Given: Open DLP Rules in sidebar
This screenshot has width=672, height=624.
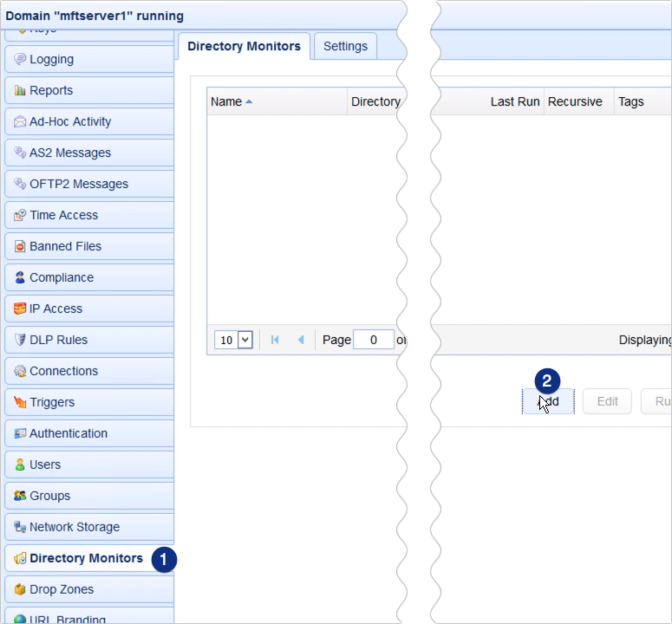Looking at the screenshot, I should [89, 340].
